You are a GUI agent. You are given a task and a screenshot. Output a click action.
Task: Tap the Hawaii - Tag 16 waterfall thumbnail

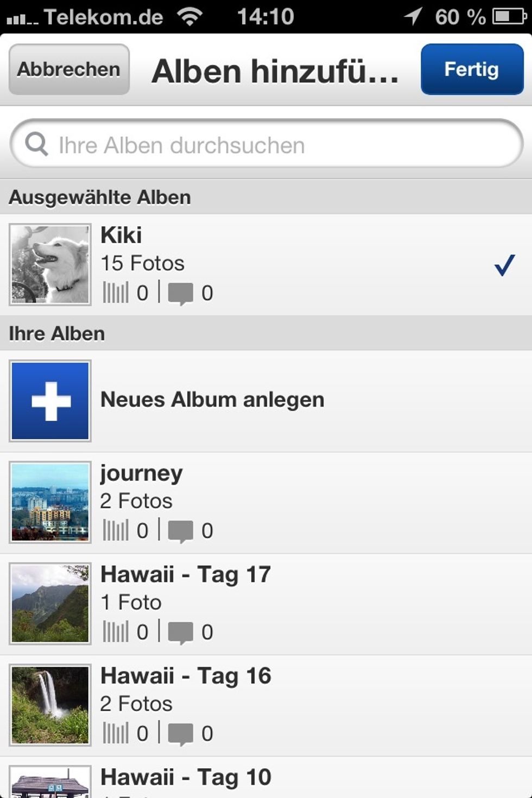pyautogui.click(x=50, y=705)
